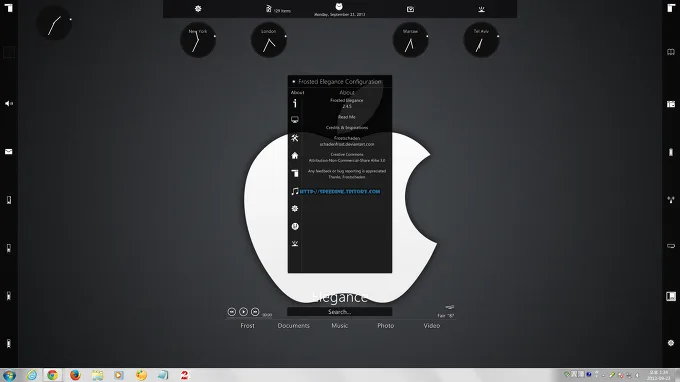The width and height of the screenshot is (680, 382).
Task: Open the Frost launcher tab
Action: tap(248, 326)
